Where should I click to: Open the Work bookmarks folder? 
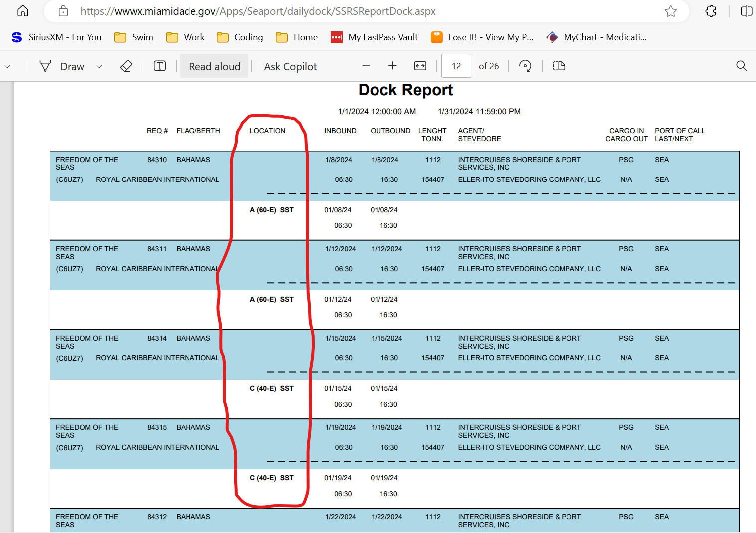tap(185, 37)
